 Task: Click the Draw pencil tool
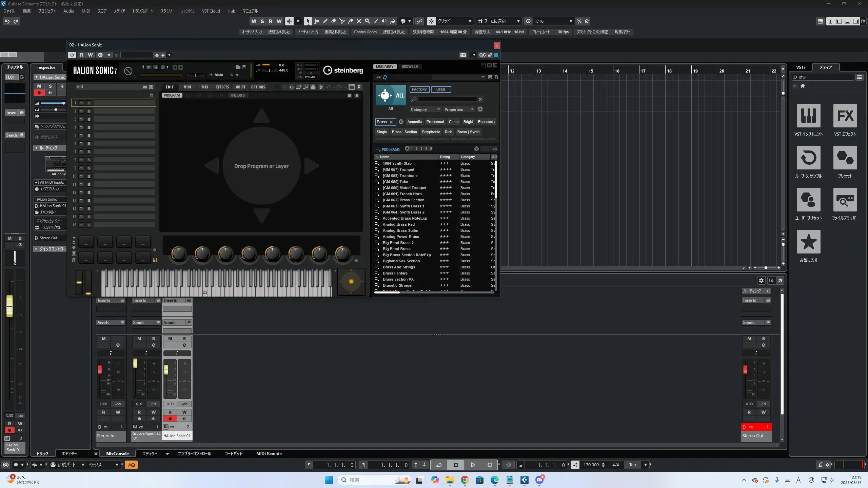[x=325, y=21]
